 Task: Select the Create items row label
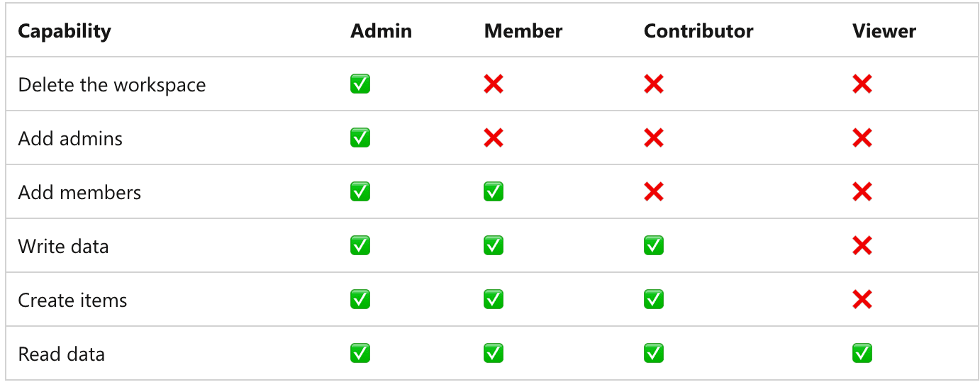tap(73, 301)
